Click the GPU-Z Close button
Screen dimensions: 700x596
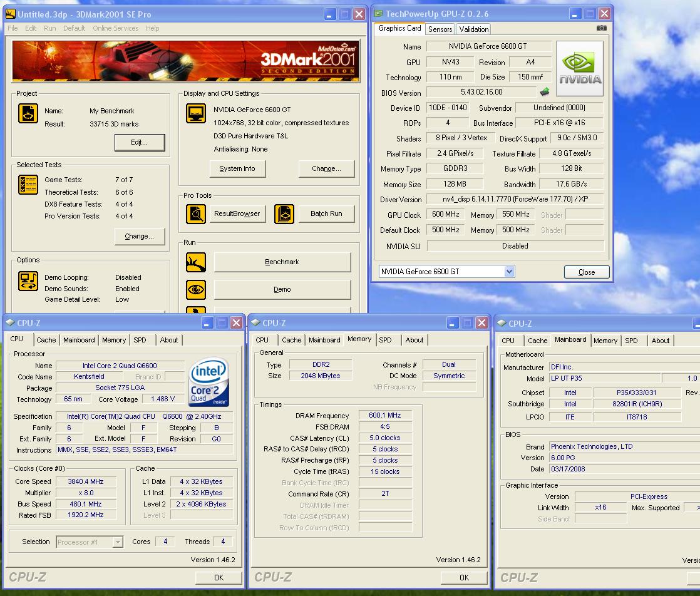coord(587,272)
